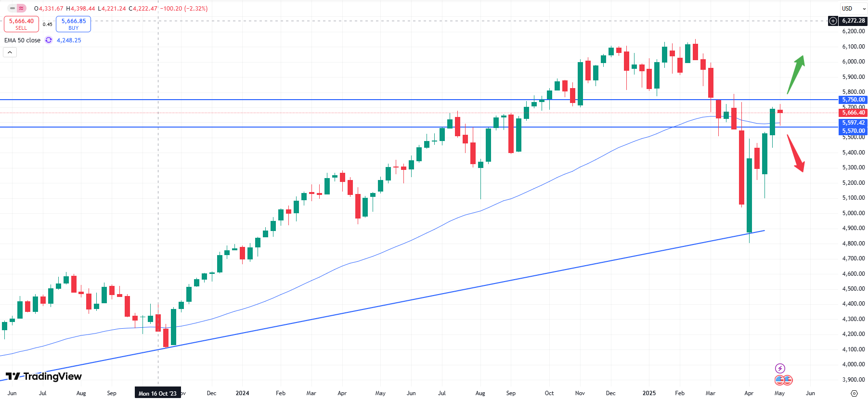Toggle the grey dash market status pill
868x399 pixels.
coord(13,8)
